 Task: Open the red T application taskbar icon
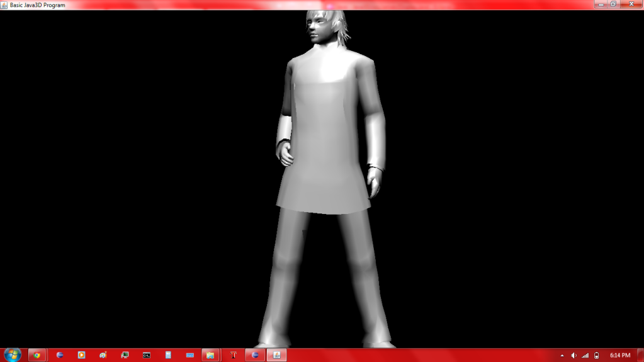[x=234, y=355]
